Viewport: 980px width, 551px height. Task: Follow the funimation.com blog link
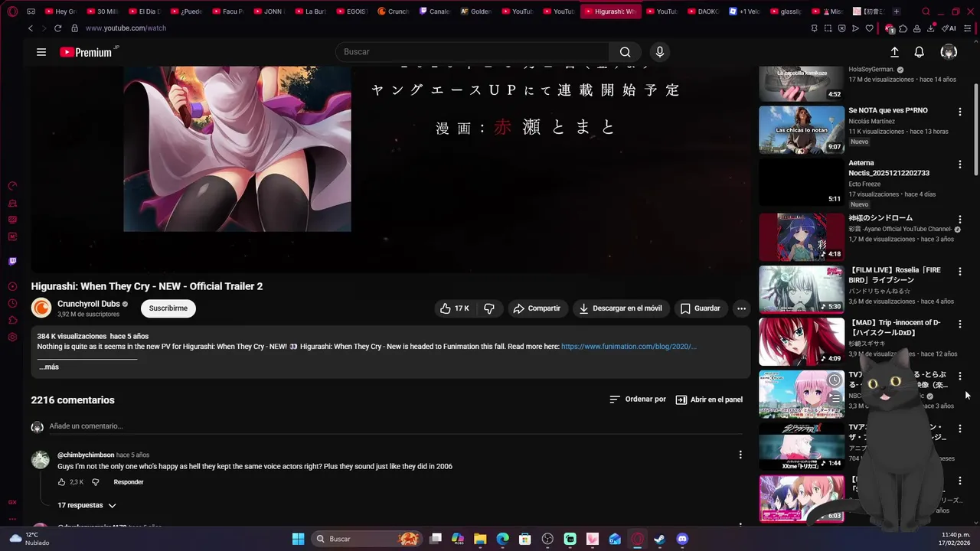(629, 347)
